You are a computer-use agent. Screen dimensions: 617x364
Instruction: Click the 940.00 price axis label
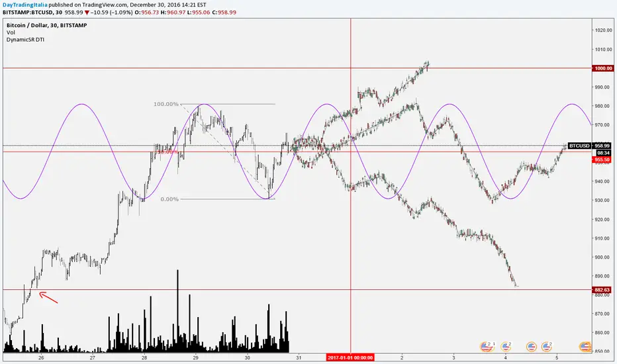(x=604, y=181)
